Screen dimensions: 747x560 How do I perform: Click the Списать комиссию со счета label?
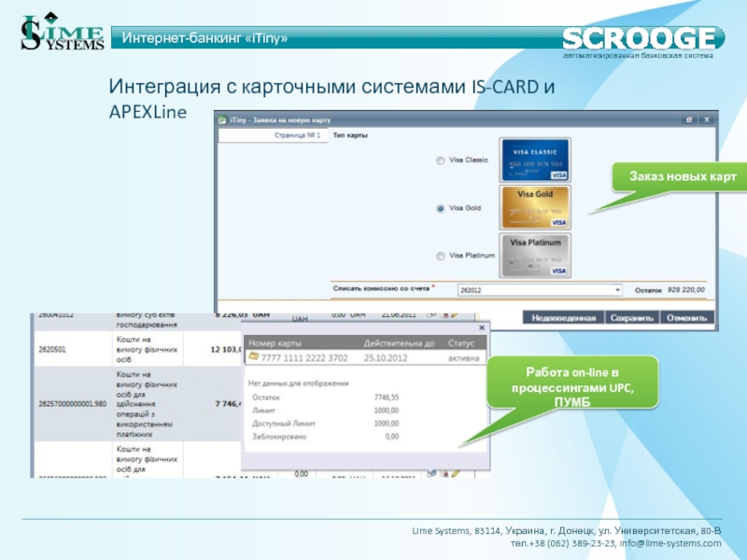click(x=381, y=288)
